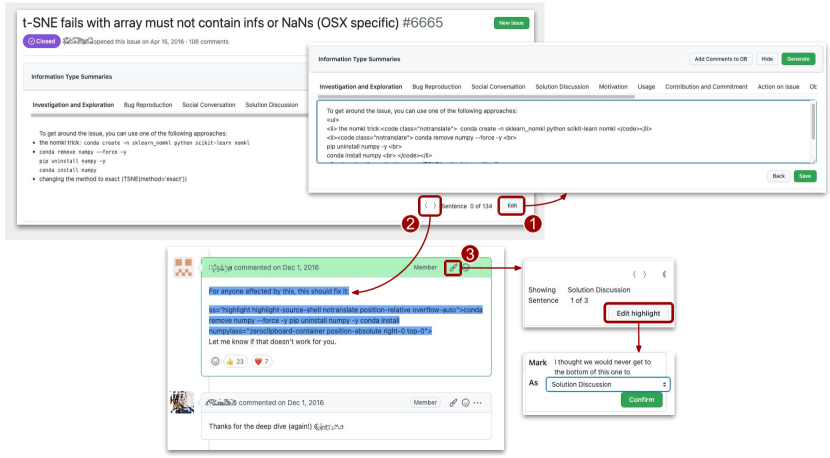The image size is (830, 458).
Task: Click 'Information Type Summaries' heading in editing panel
Action: (359, 59)
